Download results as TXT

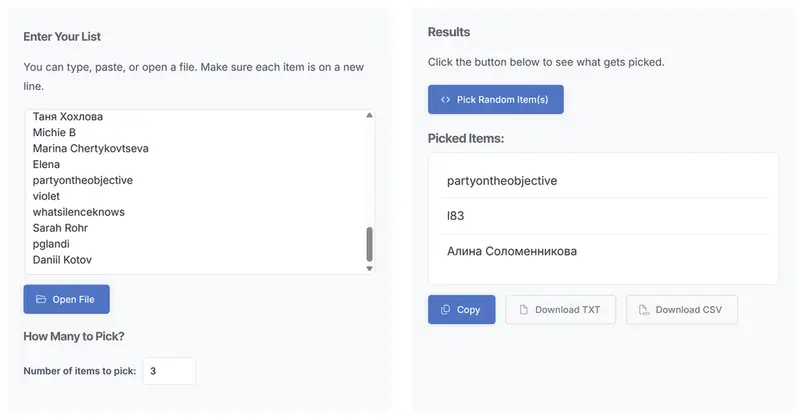(560, 310)
